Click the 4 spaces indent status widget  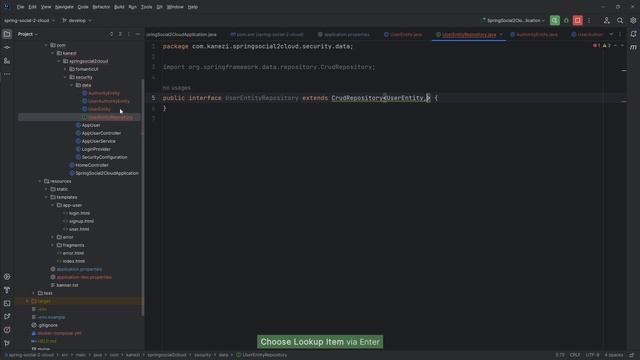tap(614, 355)
